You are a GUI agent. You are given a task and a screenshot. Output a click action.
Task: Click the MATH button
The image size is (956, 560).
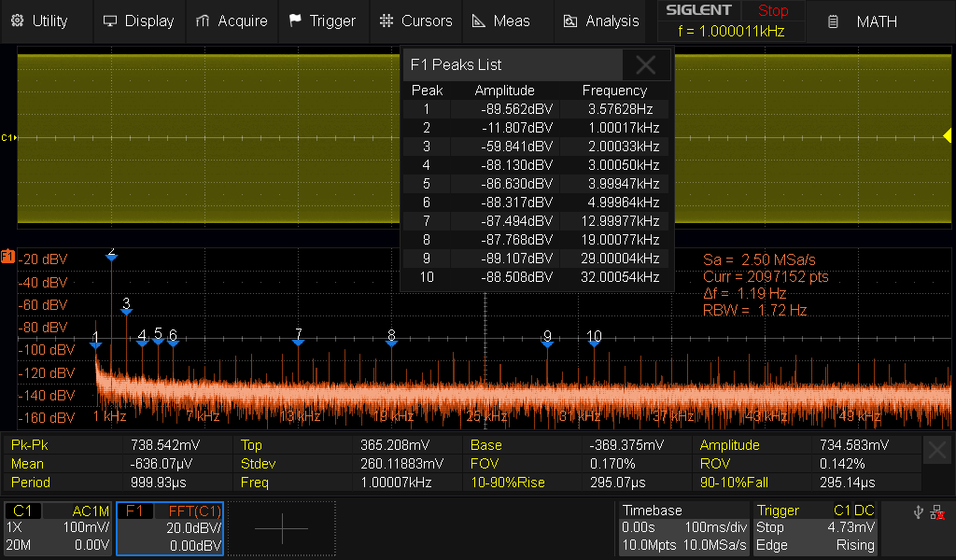coord(863,21)
